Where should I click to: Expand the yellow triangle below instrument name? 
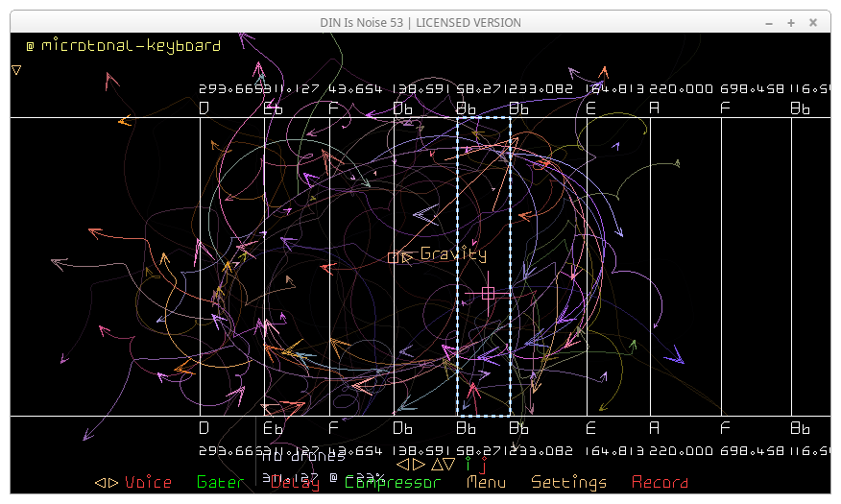[16, 69]
